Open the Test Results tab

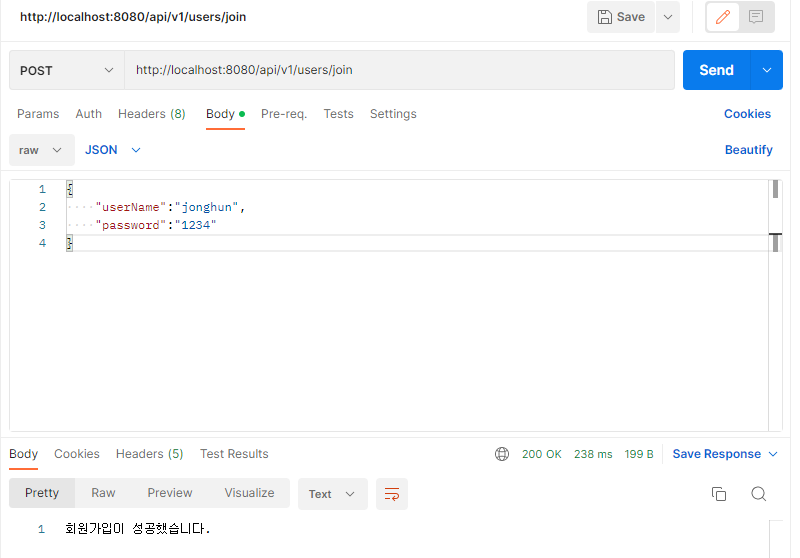[234, 454]
